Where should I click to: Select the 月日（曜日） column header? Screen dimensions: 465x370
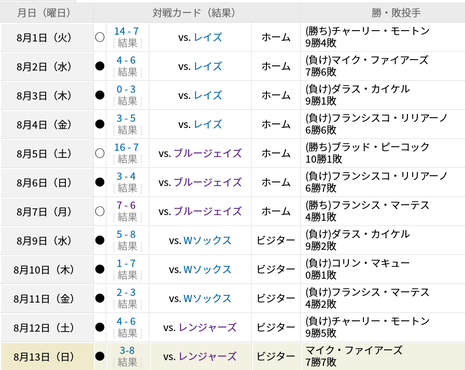point(46,13)
